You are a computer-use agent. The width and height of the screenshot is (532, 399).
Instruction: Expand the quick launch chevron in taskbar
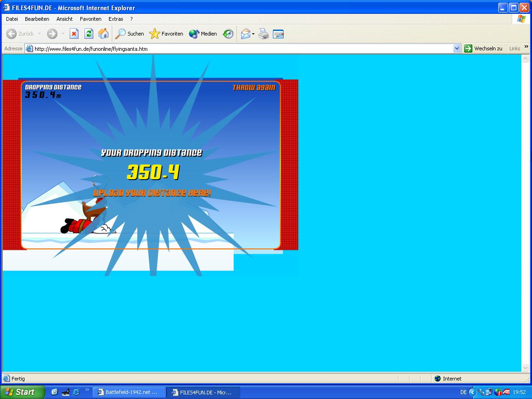(x=87, y=390)
